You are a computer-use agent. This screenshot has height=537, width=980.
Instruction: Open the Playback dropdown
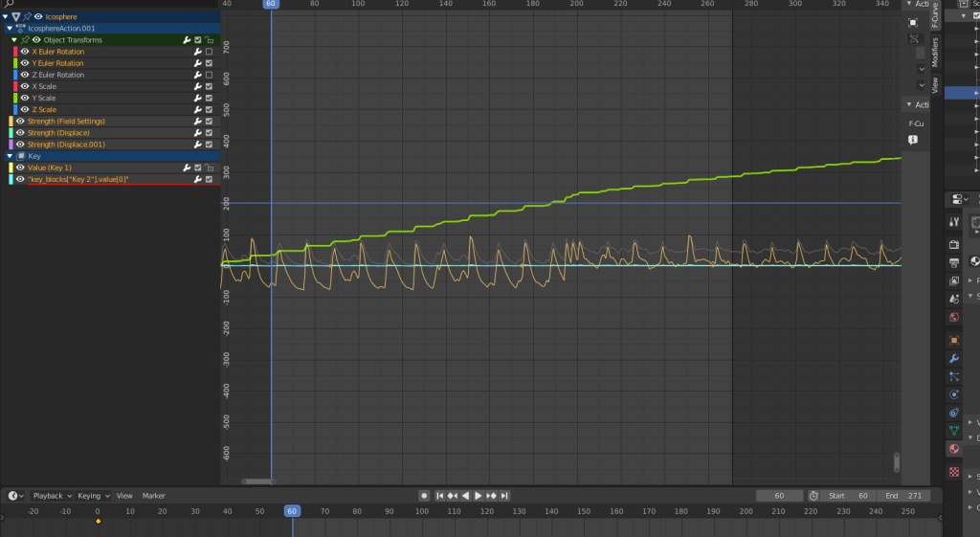(51, 496)
